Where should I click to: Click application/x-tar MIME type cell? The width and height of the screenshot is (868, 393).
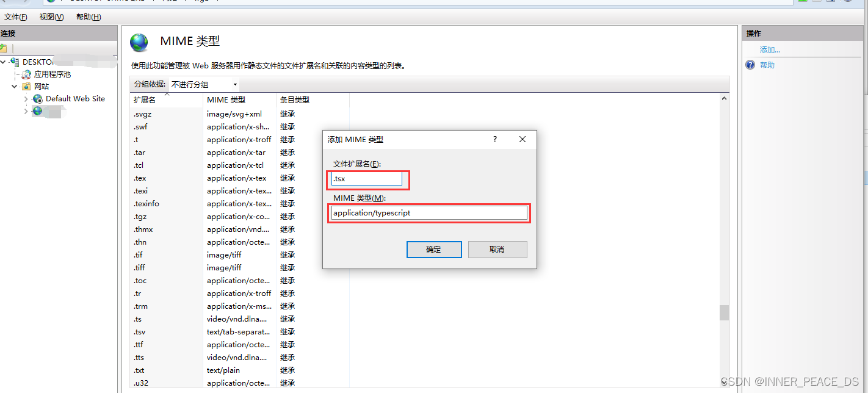236,153
